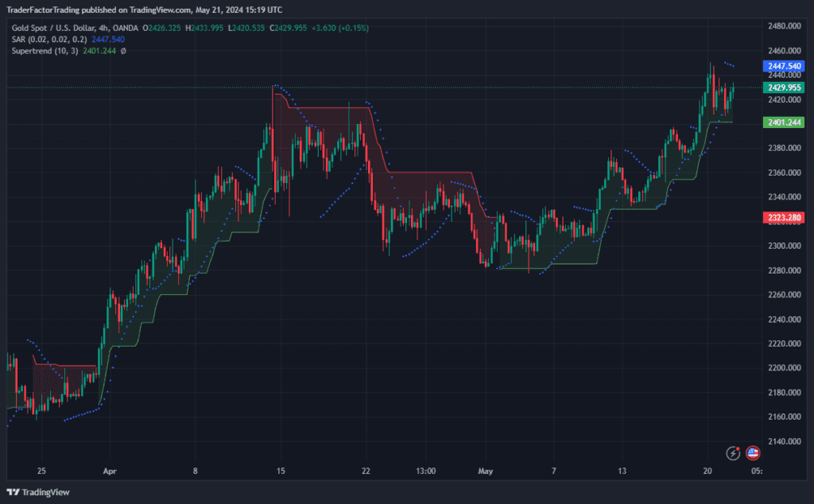Click the May date label on time axis
Screen dimensions: 814x504
[486, 471]
